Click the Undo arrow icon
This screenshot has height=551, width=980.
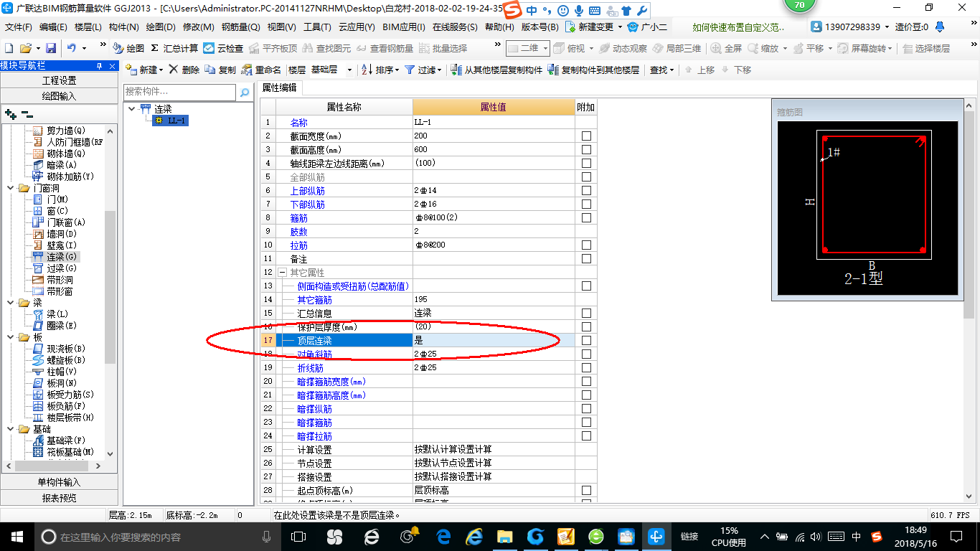[72, 48]
